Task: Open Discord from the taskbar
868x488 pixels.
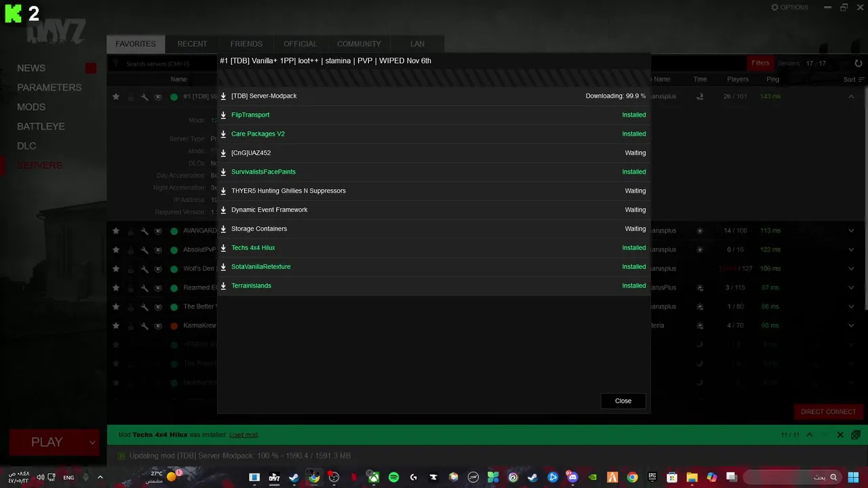Action: (572, 477)
